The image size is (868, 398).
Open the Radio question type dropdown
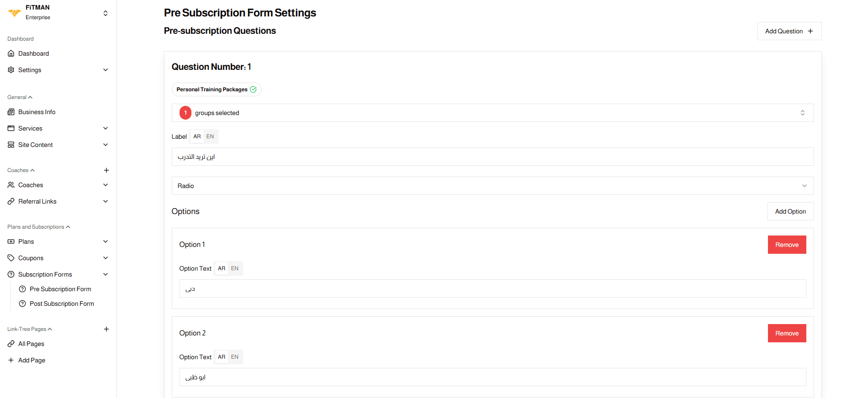[x=492, y=186]
